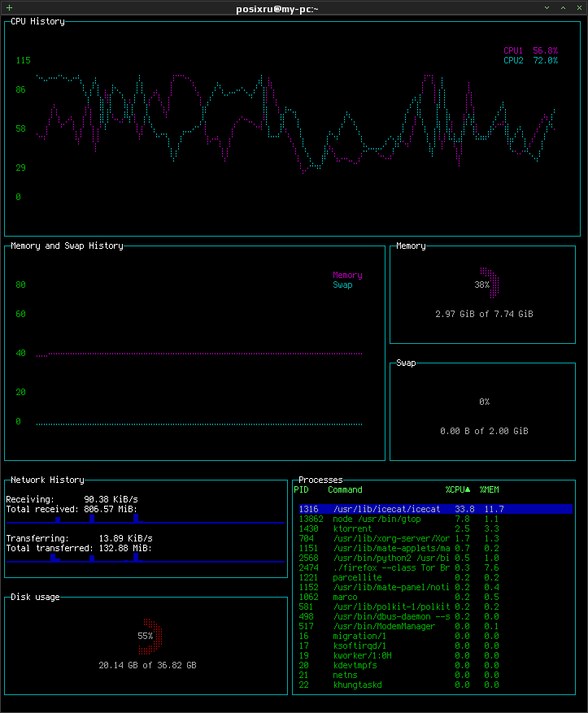Click the down chevron in the title bar

tap(547, 8)
